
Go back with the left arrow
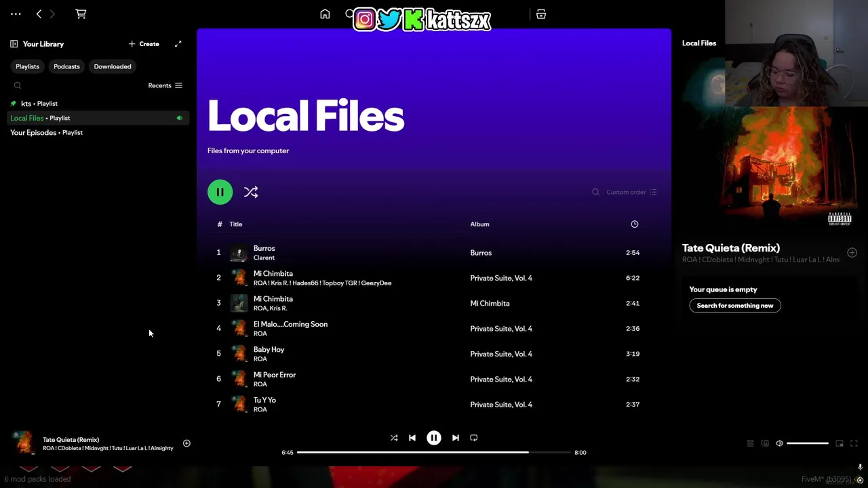tap(39, 14)
